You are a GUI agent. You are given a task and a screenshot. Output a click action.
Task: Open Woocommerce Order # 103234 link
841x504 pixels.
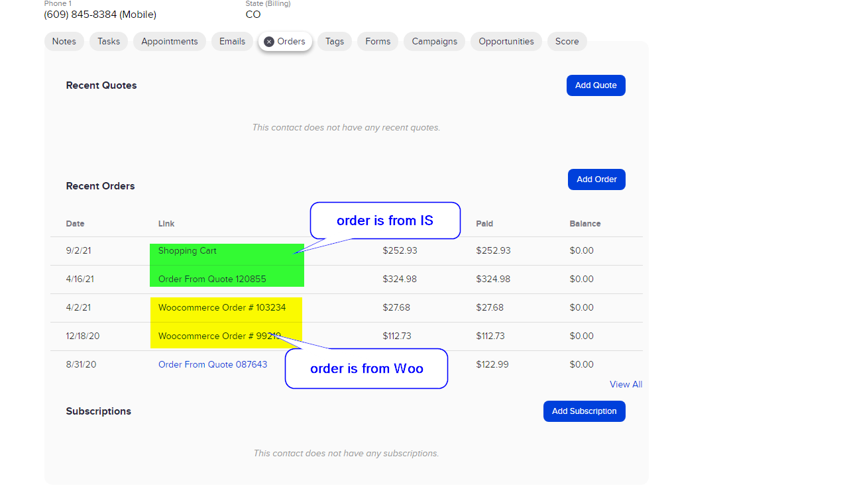coord(222,308)
